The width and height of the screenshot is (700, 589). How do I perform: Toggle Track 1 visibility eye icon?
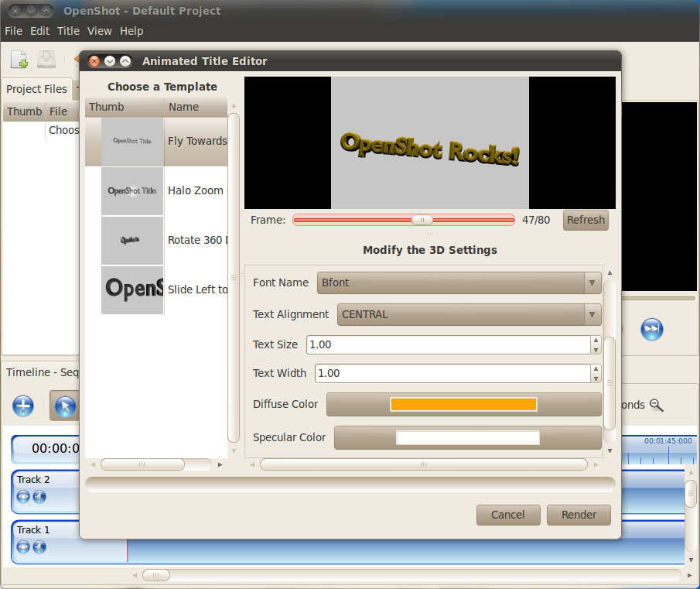pyautogui.click(x=24, y=547)
